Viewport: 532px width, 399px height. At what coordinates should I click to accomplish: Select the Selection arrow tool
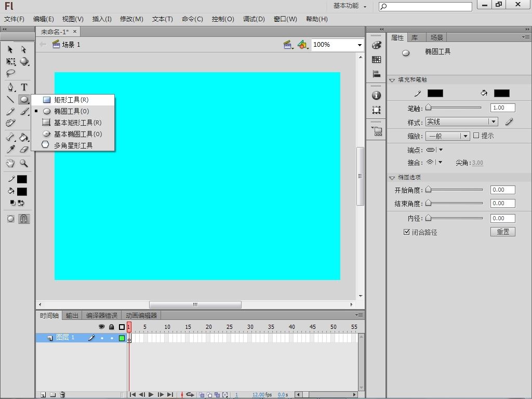pyautogui.click(x=10, y=49)
